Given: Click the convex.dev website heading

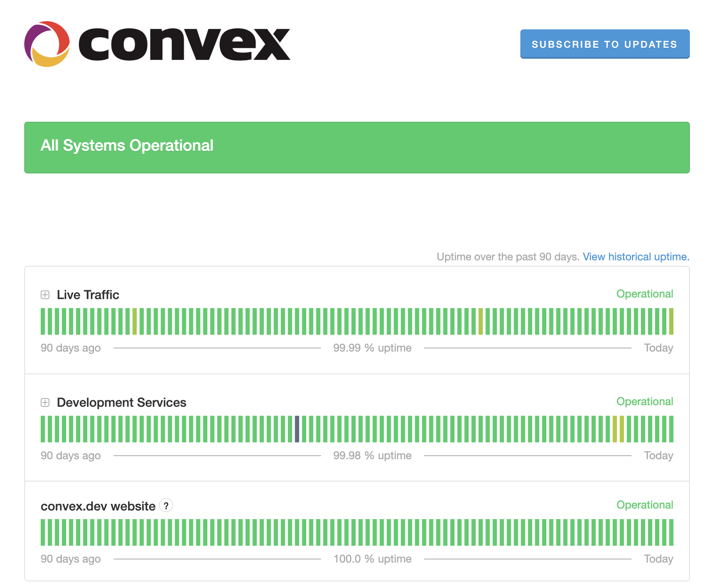Looking at the screenshot, I should [x=98, y=506].
